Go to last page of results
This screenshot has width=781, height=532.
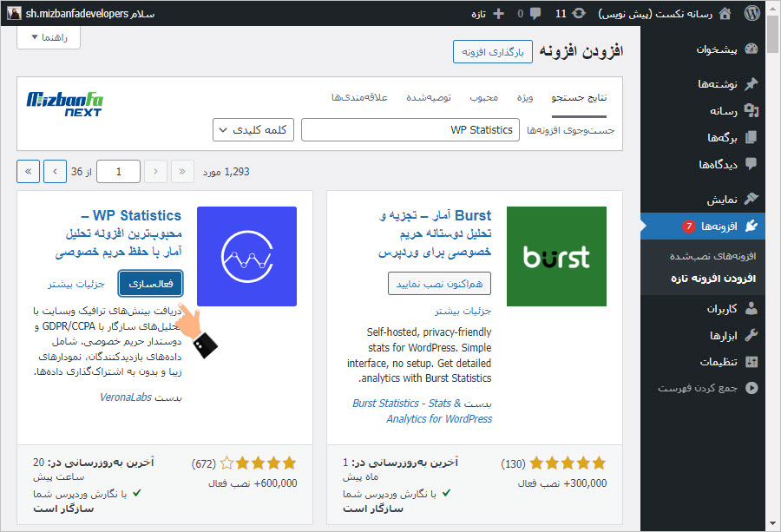29,172
